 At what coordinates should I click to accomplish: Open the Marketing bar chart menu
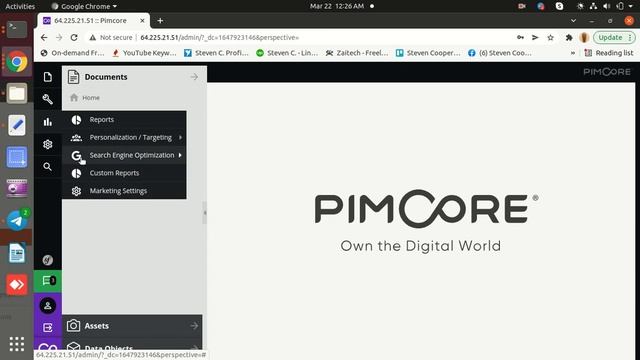point(48,122)
